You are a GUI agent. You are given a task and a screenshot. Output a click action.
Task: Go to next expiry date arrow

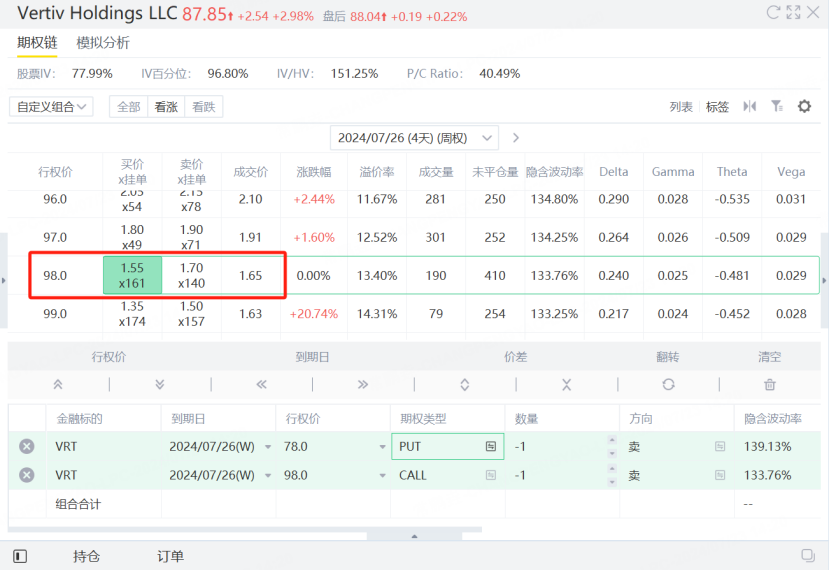[516, 138]
